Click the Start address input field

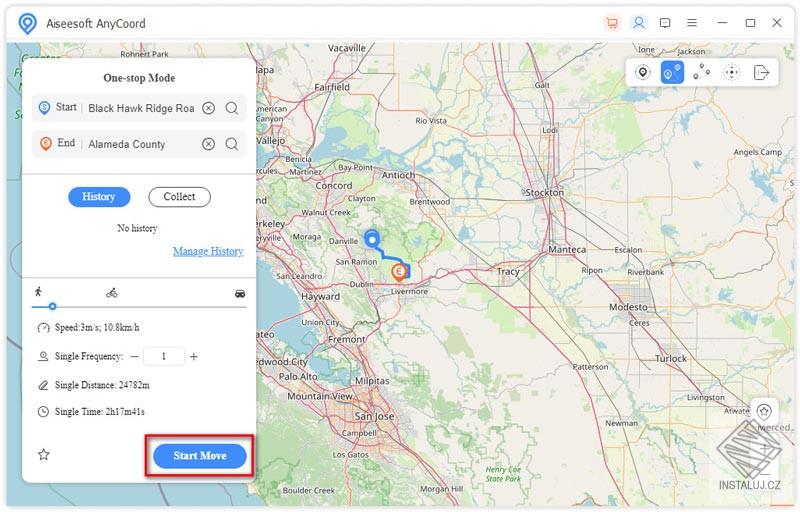coord(141,108)
